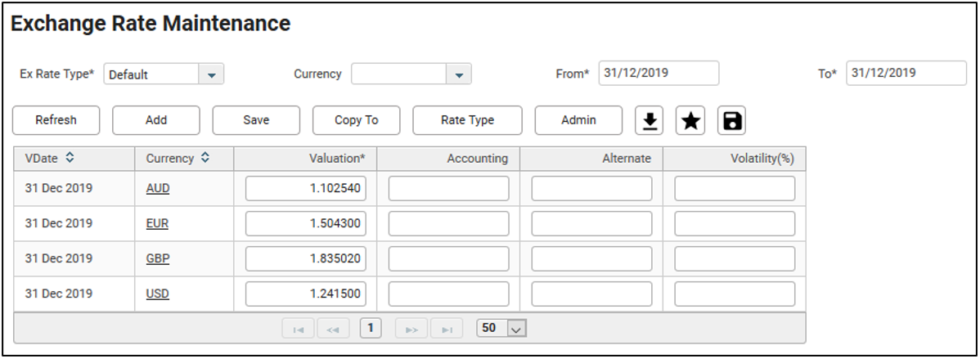This screenshot has width=980, height=359.
Task: Sort by Currency column arrows
Action: click(x=205, y=159)
